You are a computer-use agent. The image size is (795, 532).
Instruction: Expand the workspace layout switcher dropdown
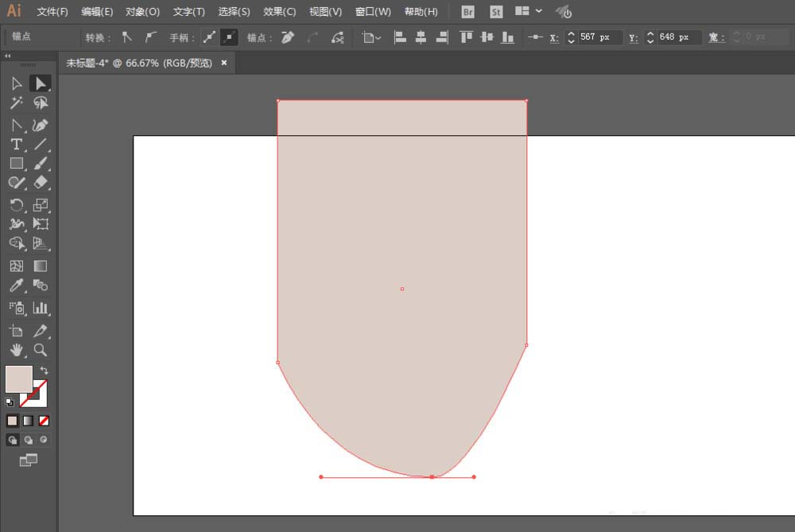pyautogui.click(x=539, y=11)
